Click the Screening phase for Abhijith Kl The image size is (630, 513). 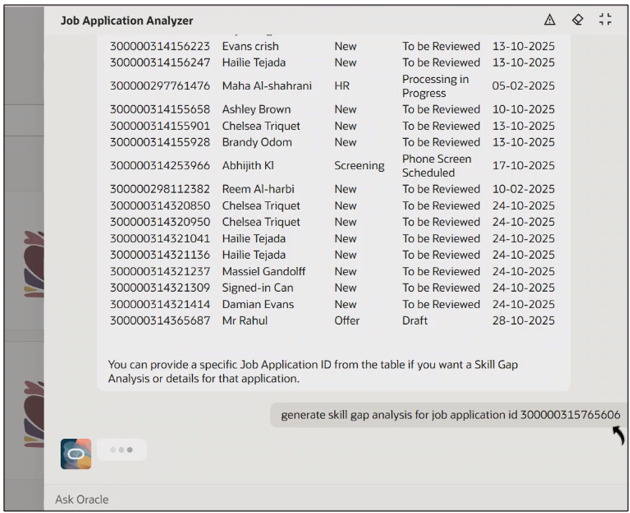tap(359, 166)
